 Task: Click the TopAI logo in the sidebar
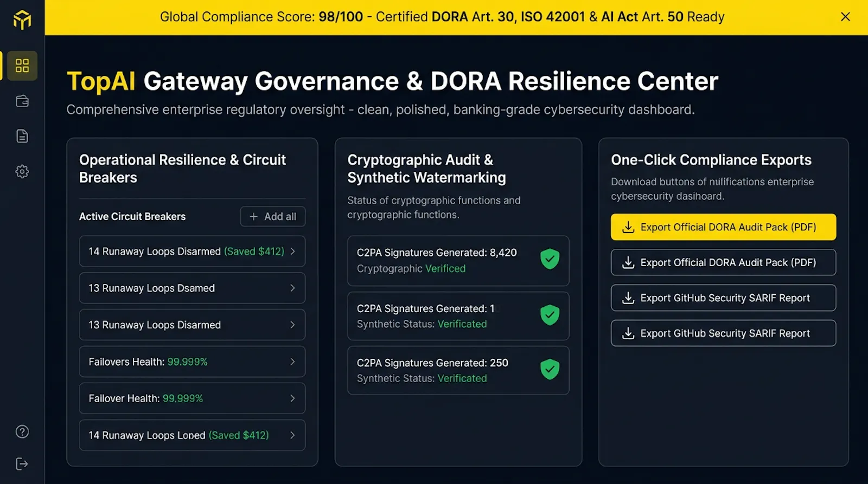pyautogui.click(x=22, y=20)
